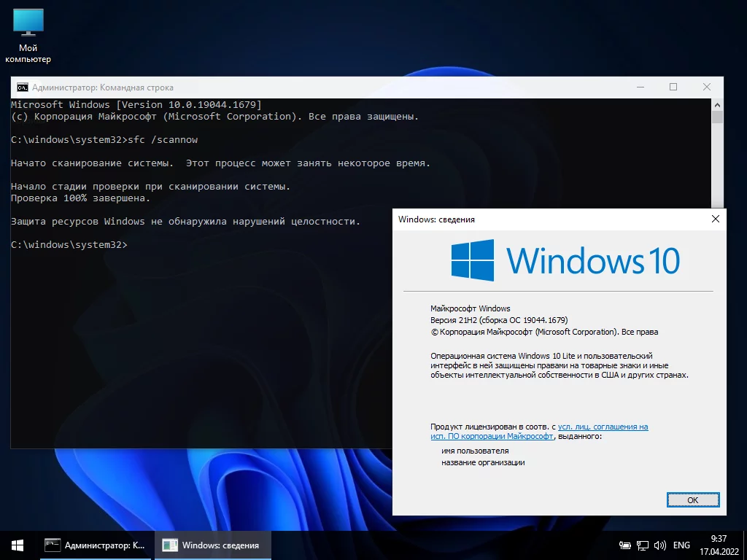Screen dimensions: 747x560
Task: Open the volume speaker tray icon
Action: click(x=659, y=545)
